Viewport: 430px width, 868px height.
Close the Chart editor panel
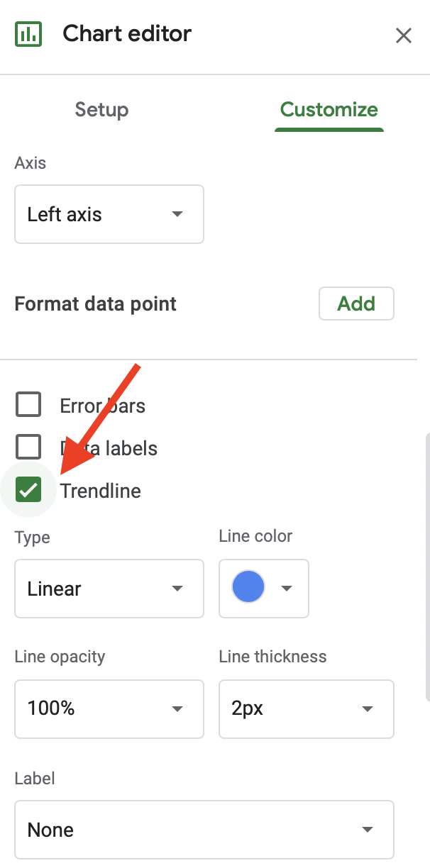(404, 35)
